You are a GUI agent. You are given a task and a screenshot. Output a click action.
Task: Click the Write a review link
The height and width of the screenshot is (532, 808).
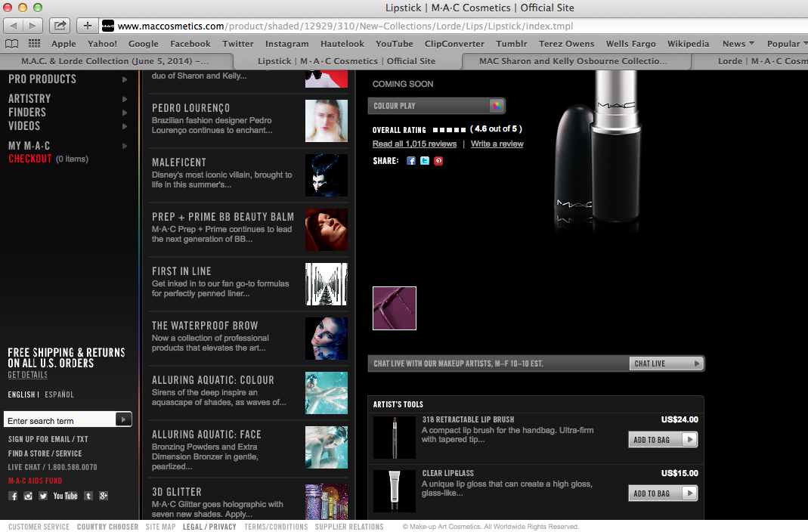[x=497, y=144]
